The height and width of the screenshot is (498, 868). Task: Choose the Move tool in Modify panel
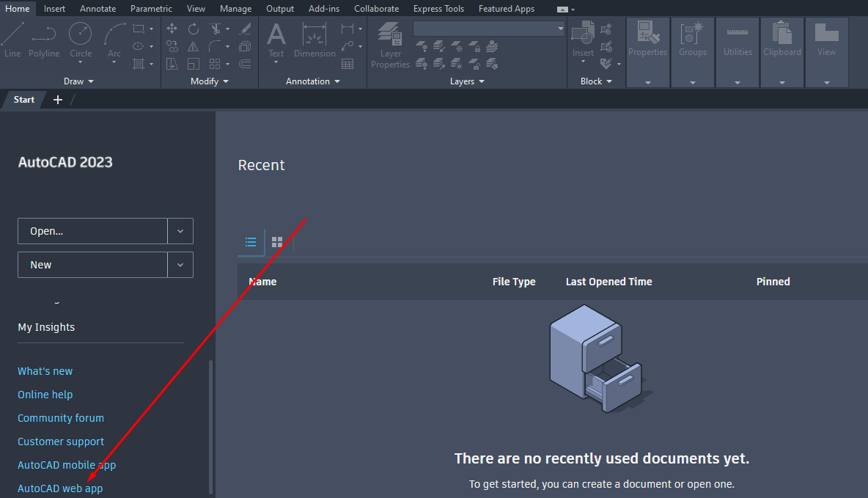[x=172, y=29]
